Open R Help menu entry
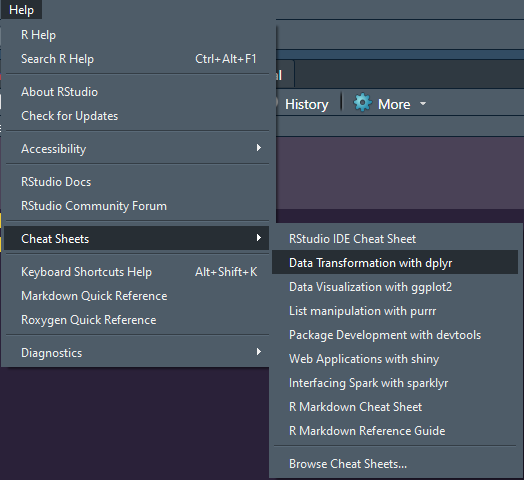The width and height of the screenshot is (524, 480). pos(137,35)
